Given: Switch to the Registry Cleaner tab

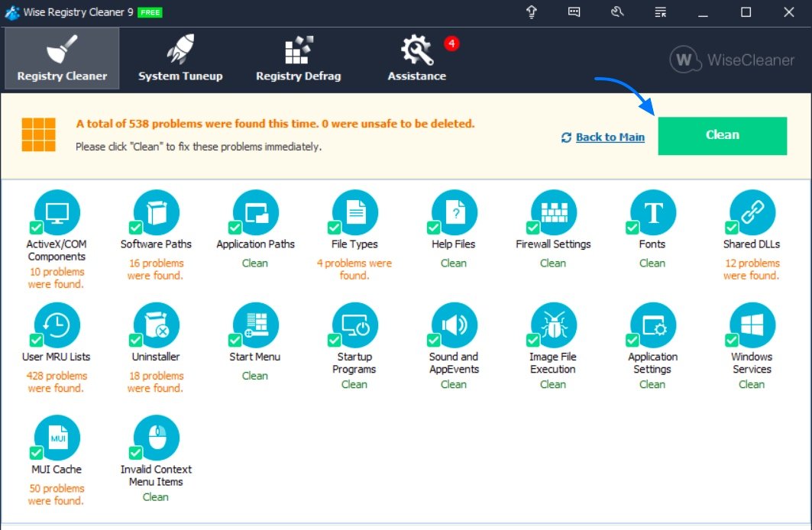Looking at the screenshot, I should (62, 59).
